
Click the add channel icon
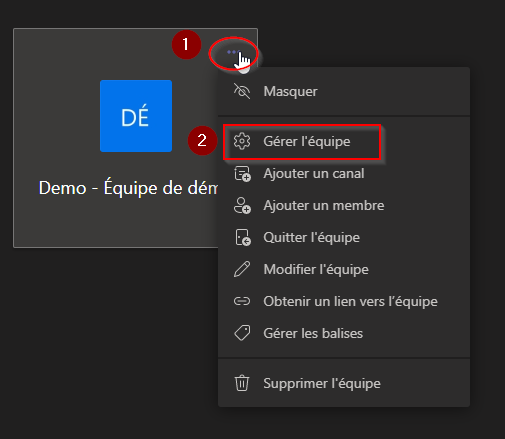coord(242,174)
